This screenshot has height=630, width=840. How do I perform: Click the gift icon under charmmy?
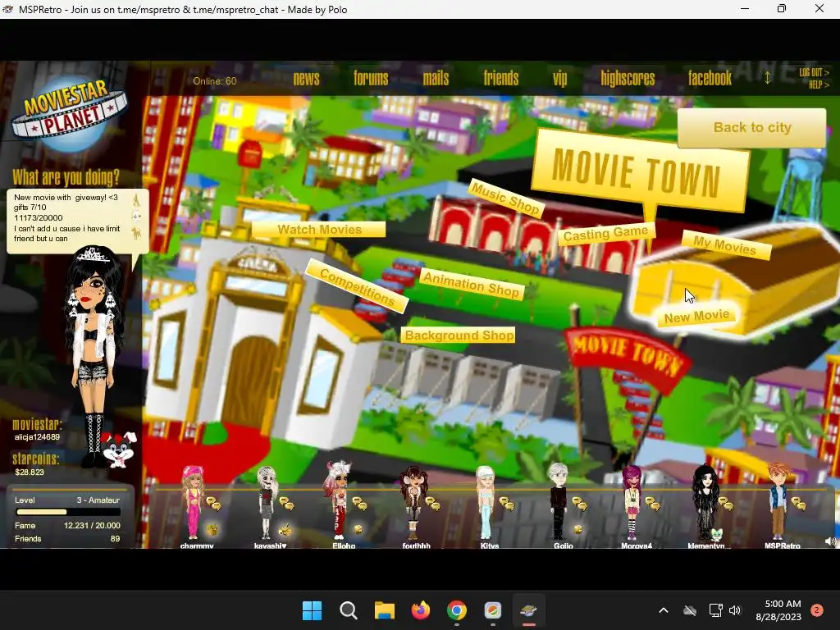(x=212, y=529)
